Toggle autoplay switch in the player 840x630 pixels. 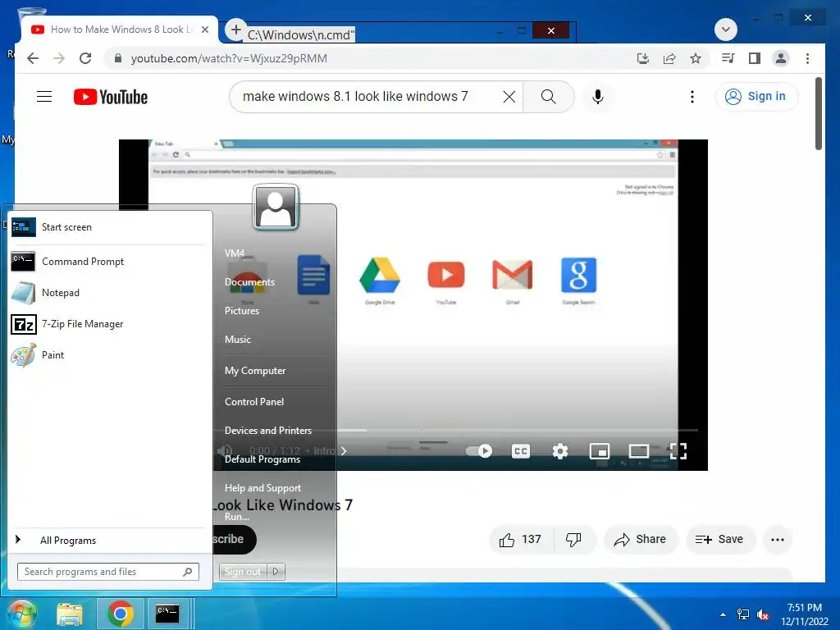[478, 451]
